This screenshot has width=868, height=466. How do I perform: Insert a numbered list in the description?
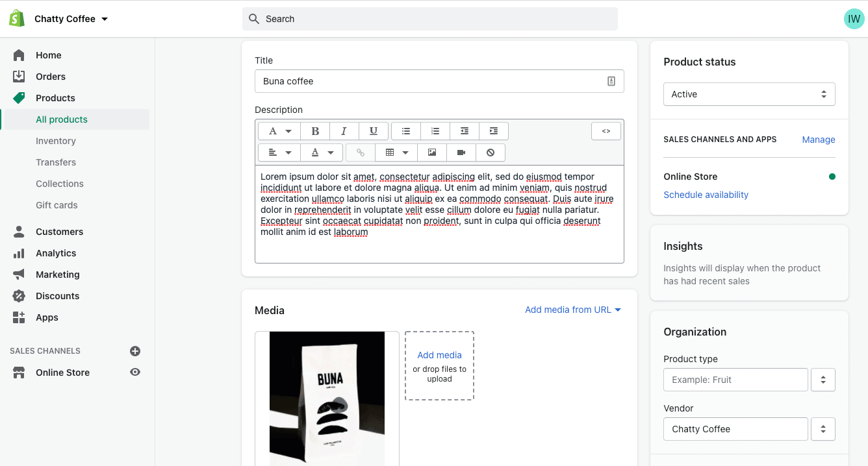435,131
